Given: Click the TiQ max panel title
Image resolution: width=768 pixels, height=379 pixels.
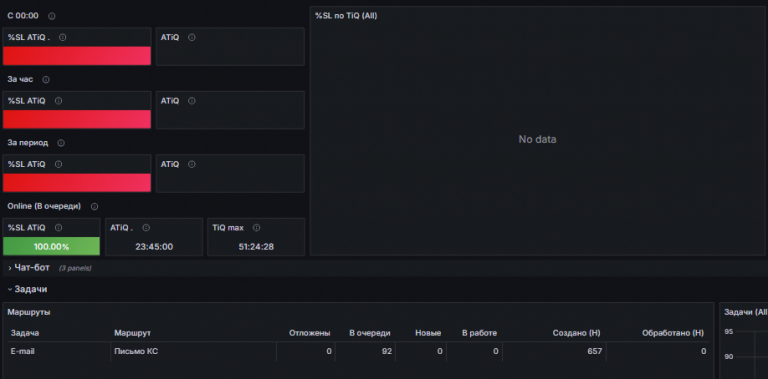Looking at the screenshot, I should (x=228, y=228).
